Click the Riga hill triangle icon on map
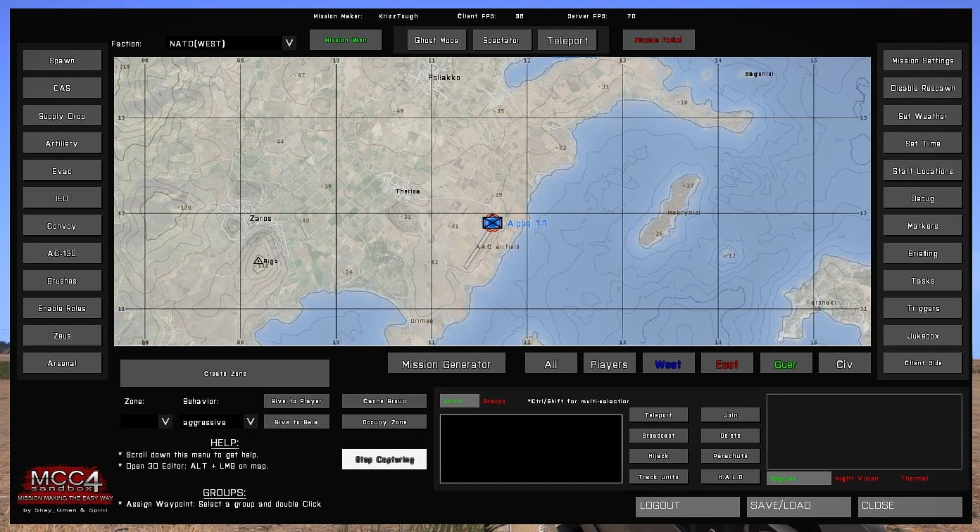This screenshot has width=980, height=532. tap(258, 260)
